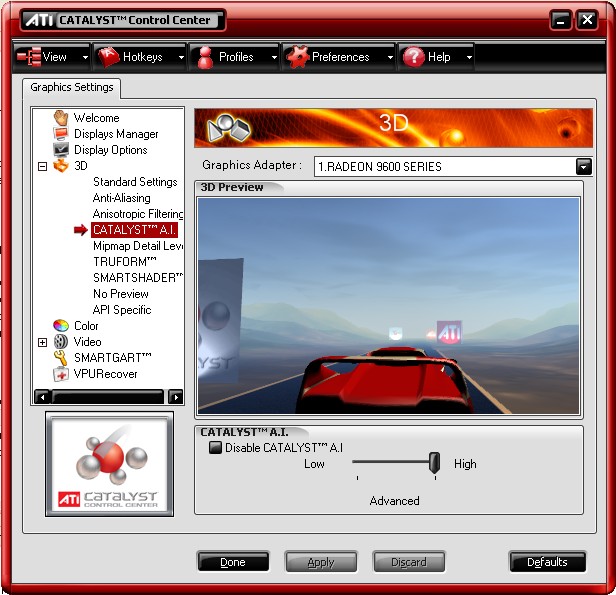Open the Help menu
This screenshot has height=595, width=616.
[436, 57]
